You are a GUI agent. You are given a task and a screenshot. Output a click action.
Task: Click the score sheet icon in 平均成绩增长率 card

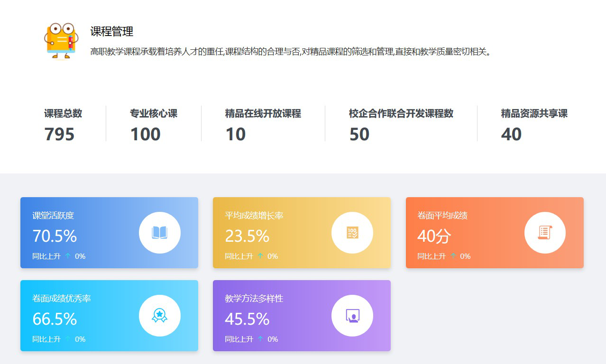pos(352,233)
